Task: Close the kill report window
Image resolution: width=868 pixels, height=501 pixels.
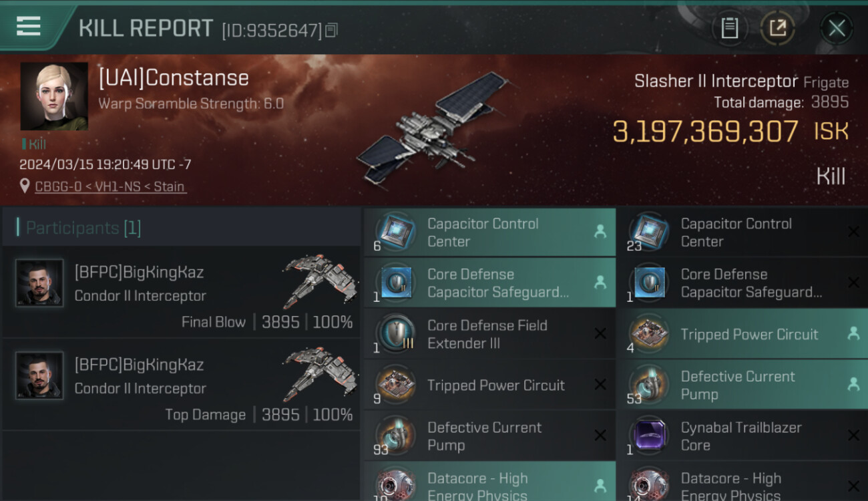Action: 837,28
